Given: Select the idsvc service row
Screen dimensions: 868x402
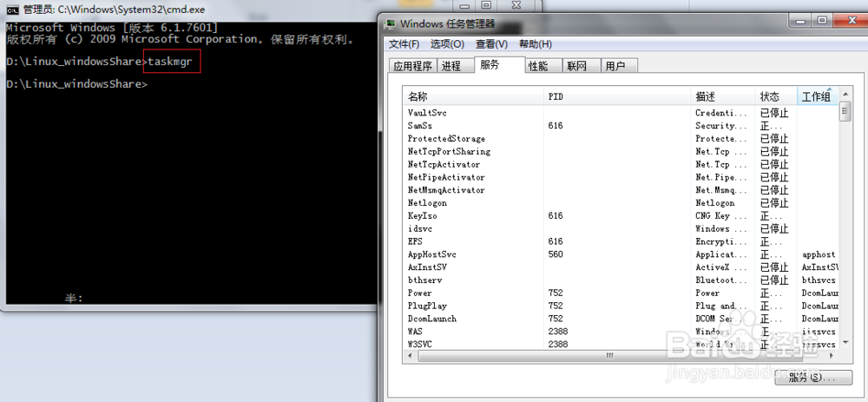Looking at the screenshot, I should [x=621, y=228].
